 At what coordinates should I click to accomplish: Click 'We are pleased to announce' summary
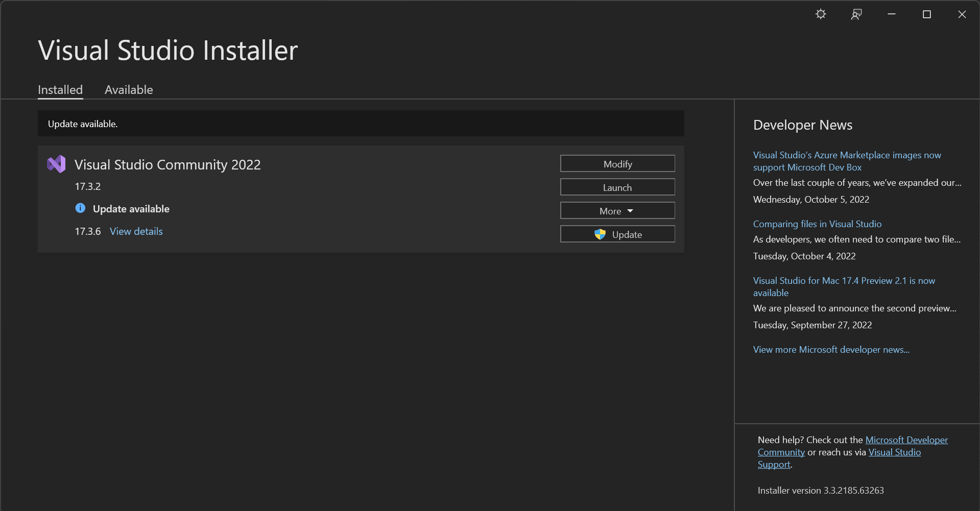[x=855, y=308]
